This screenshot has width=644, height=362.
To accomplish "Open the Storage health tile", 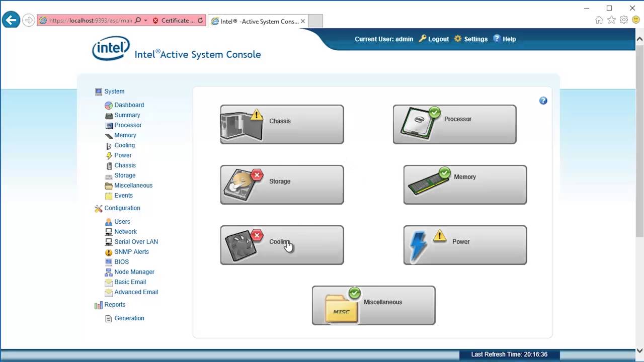I will point(282,185).
